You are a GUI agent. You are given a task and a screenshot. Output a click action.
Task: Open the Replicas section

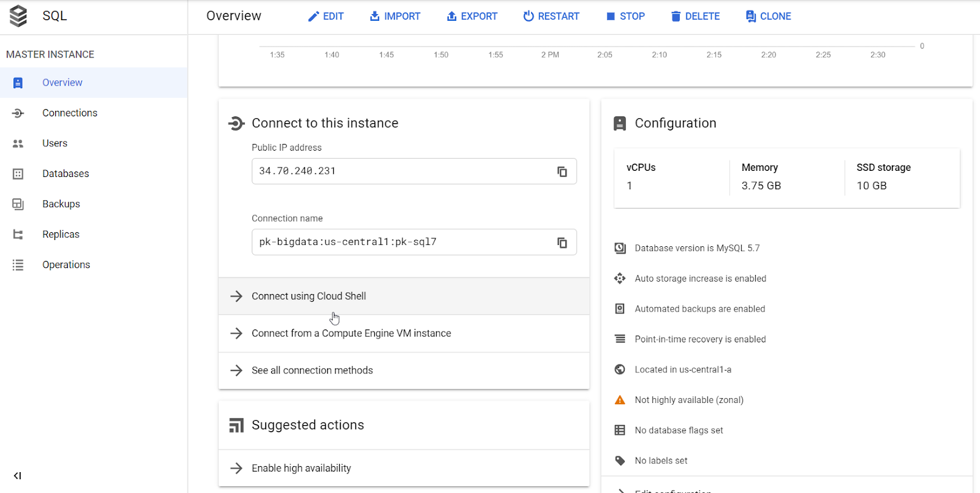click(94, 234)
